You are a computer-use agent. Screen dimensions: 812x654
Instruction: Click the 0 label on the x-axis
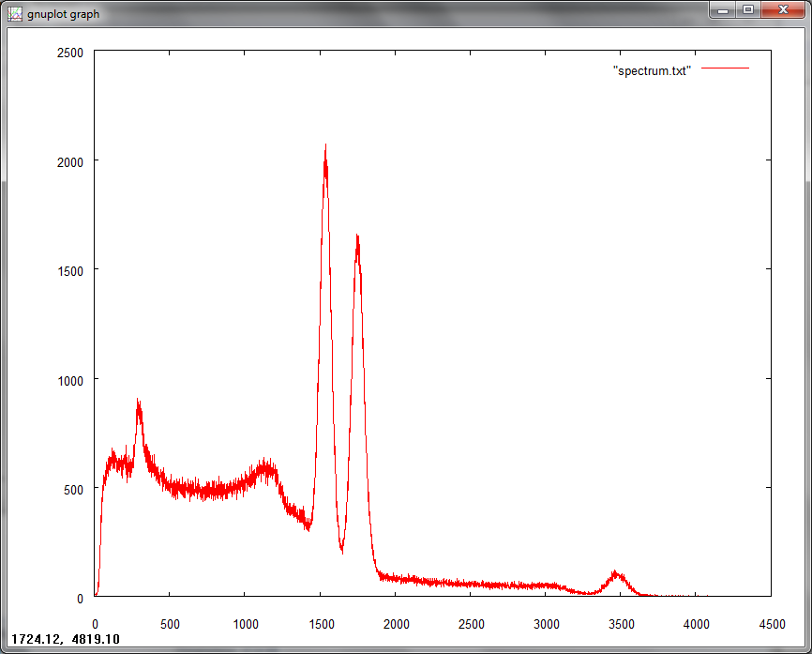[x=96, y=625]
